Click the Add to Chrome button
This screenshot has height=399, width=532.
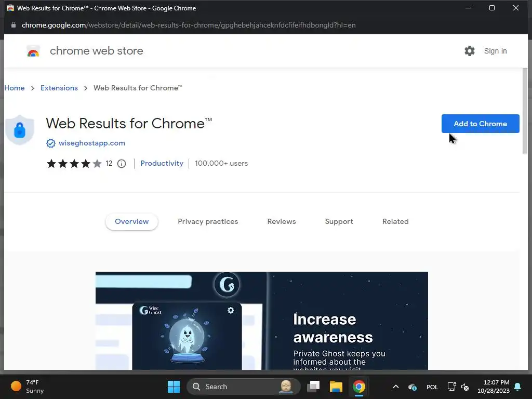(480, 124)
